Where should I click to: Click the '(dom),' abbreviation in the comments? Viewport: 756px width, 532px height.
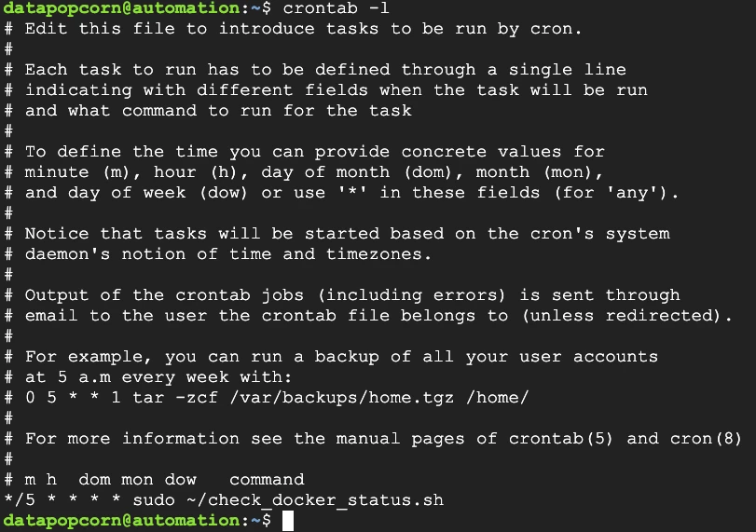(x=433, y=172)
